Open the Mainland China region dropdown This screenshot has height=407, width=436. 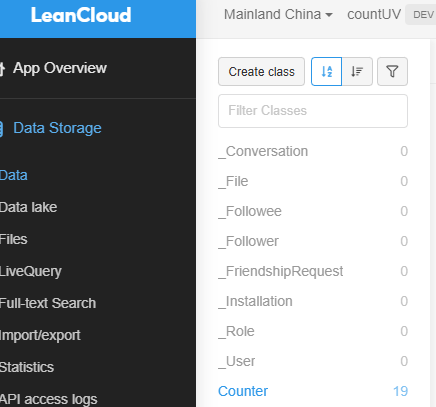[x=278, y=14]
